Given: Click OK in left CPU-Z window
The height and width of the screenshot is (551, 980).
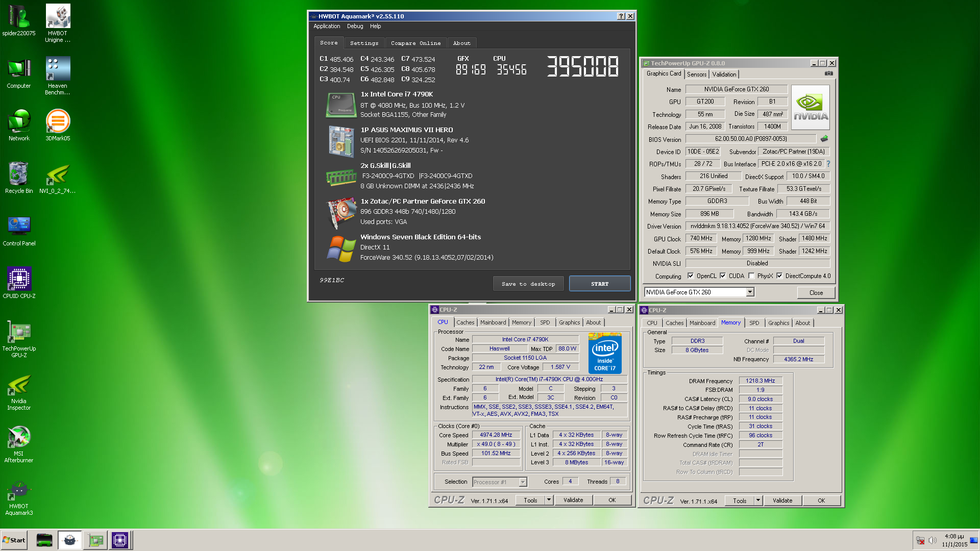Looking at the screenshot, I should tap(612, 500).
